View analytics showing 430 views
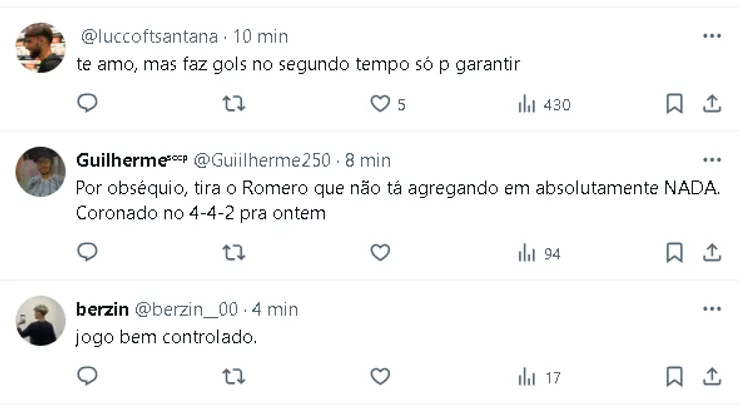Viewport: 740px width, 416px height. (x=543, y=104)
